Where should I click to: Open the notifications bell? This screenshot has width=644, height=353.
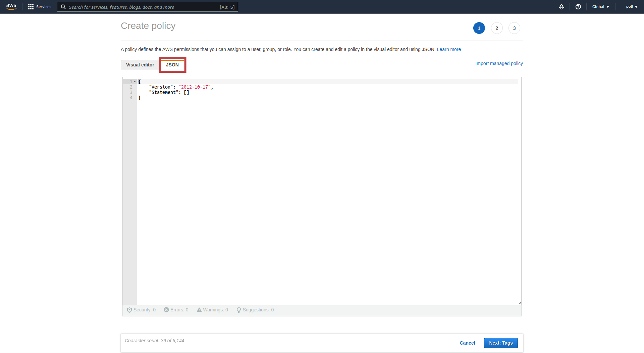(x=562, y=7)
